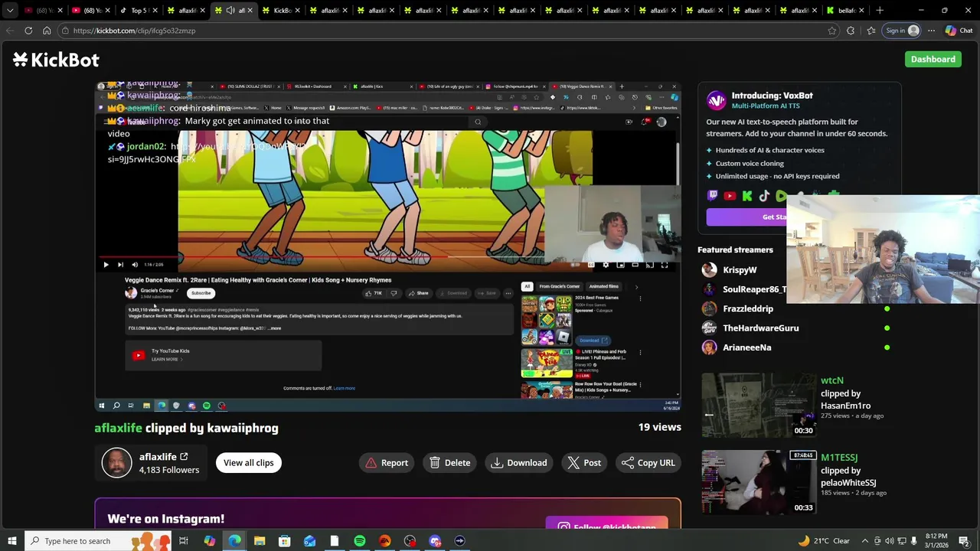Show hidden system tray icons
This screenshot has height=551, width=980.
(x=865, y=541)
